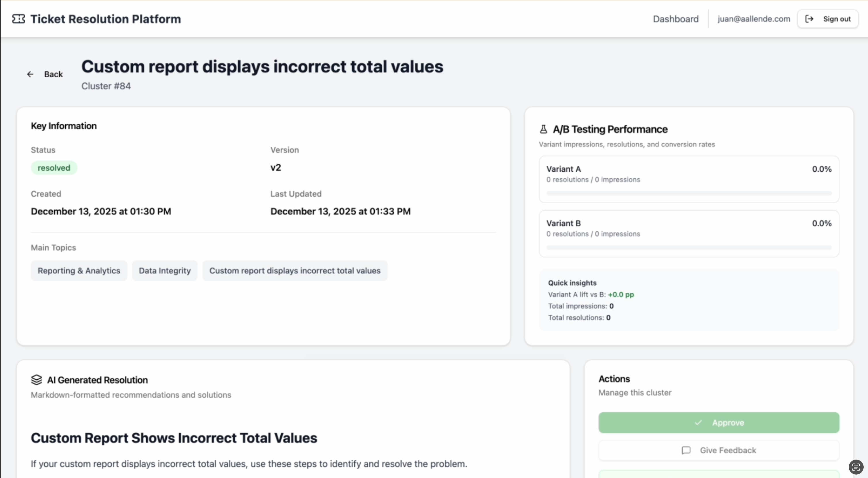
Task: Click the Variant A progress bar
Action: pos(689,193)
